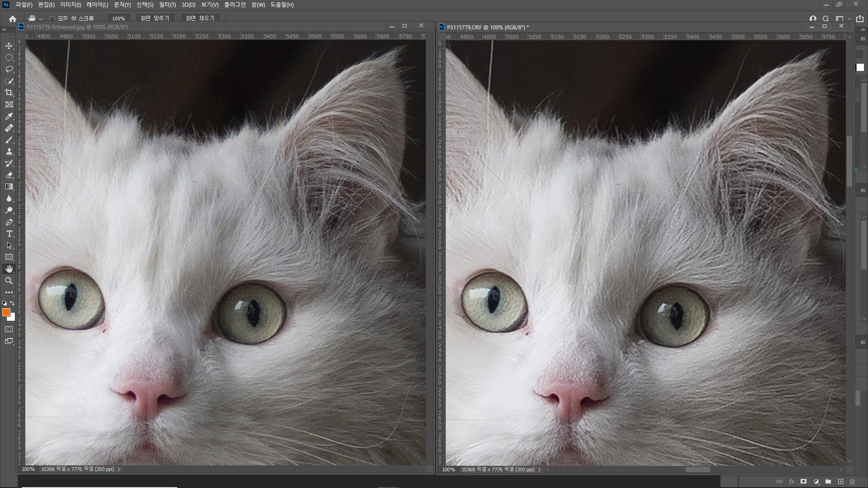This screenshot has width=868, height=488.
Task: Create a new layer with plus icon
Action: (840, 482)
